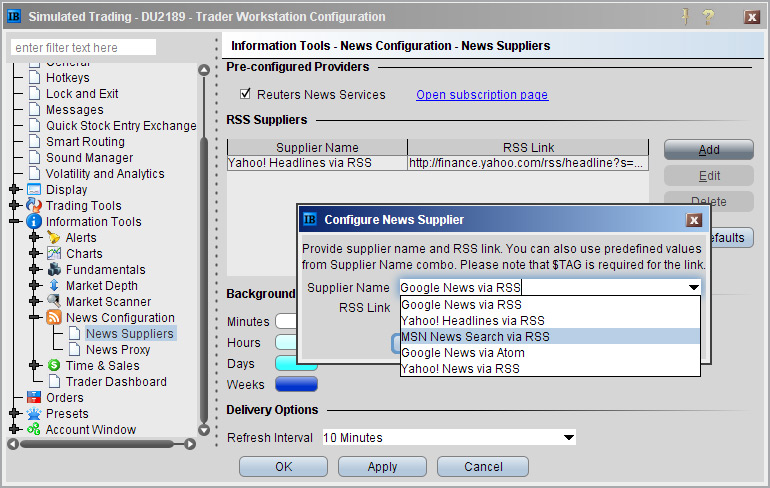Close the Configure News Supplier dialog
Viewport: 770px width, 488px height.
coord(693,220)
